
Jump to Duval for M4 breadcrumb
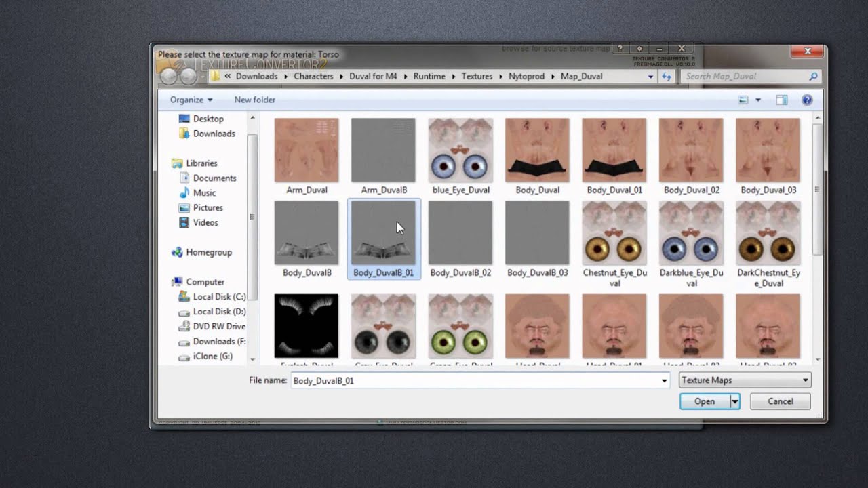click(x=373, y=77)
